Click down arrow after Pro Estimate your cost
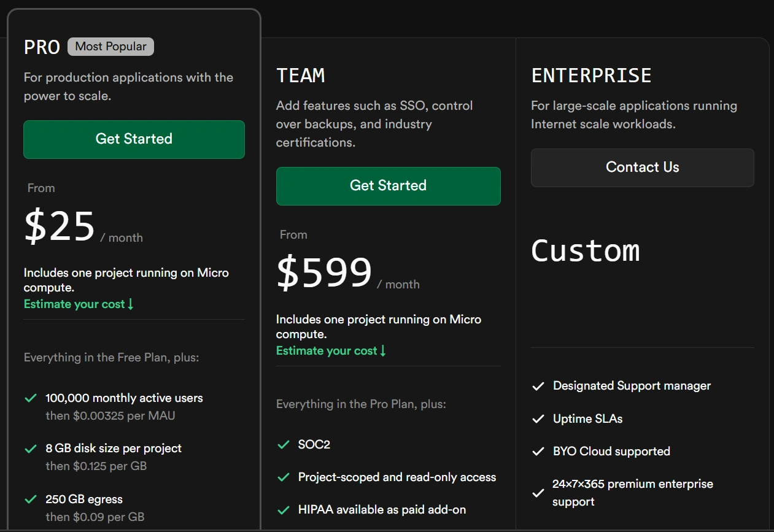774x532 pixels. (130, 304)
